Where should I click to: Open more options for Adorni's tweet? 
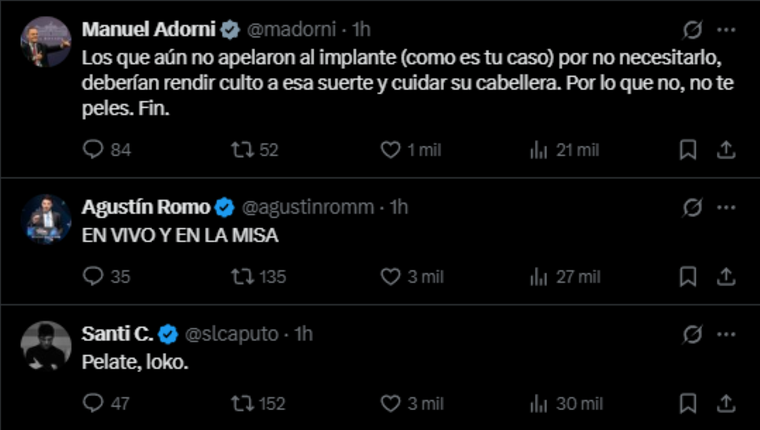click(727, 28)
